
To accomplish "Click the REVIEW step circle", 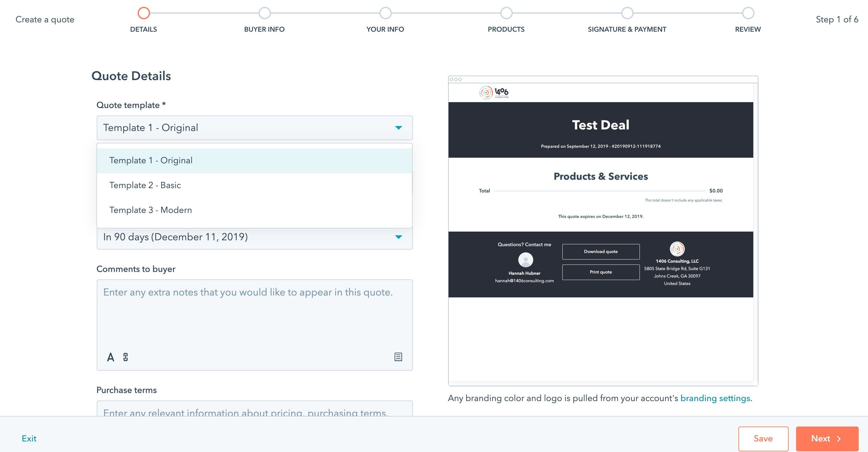I will (x=748, y=13).
